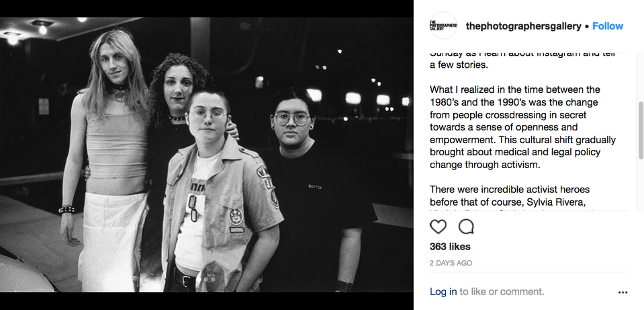Like the post with the heart icon

click(x=438, y=227)
